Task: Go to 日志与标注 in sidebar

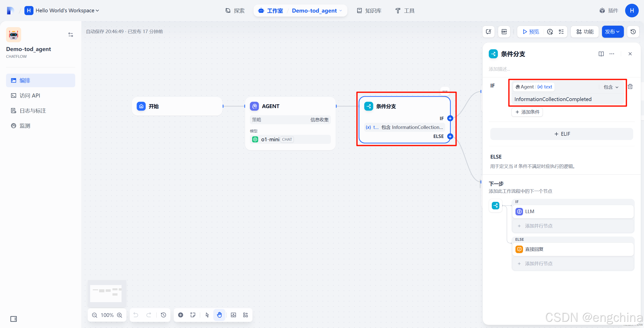Action: [x=33, y=111]
